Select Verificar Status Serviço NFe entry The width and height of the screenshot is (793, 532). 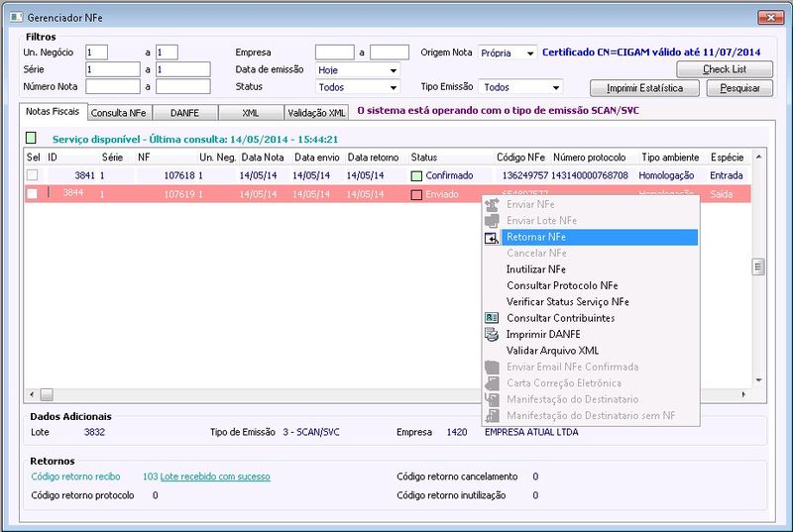[568, 301]
